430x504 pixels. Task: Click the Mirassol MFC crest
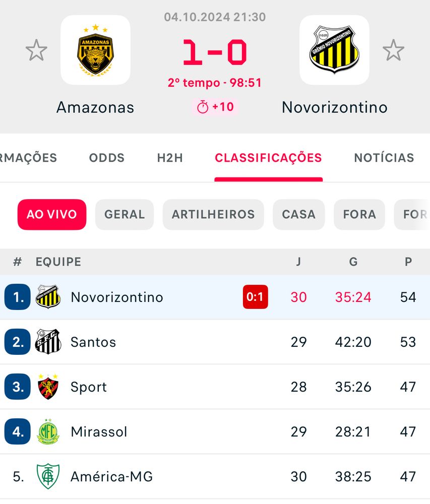[48, 431]
